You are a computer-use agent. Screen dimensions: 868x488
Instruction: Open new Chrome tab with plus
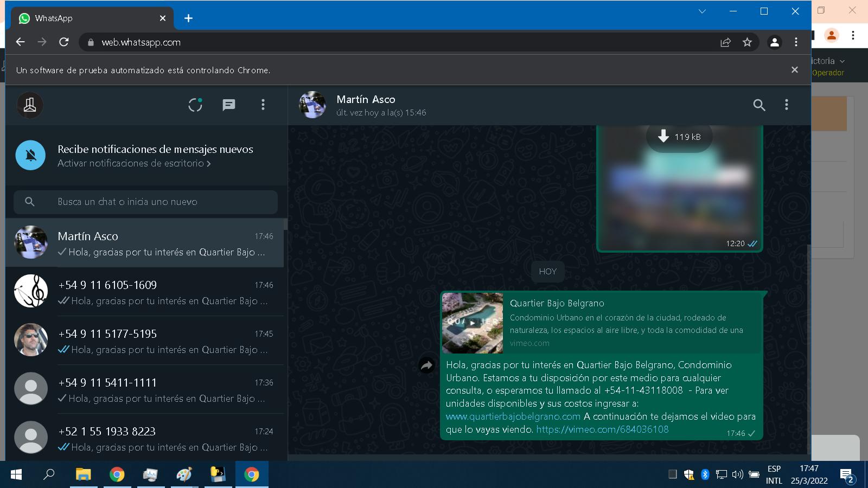click(188, 18)
